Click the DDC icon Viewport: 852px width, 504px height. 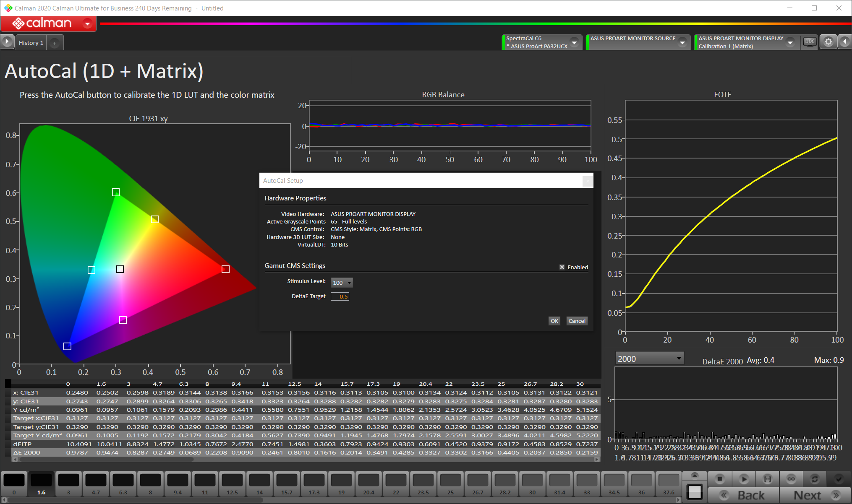click(810, 42)
